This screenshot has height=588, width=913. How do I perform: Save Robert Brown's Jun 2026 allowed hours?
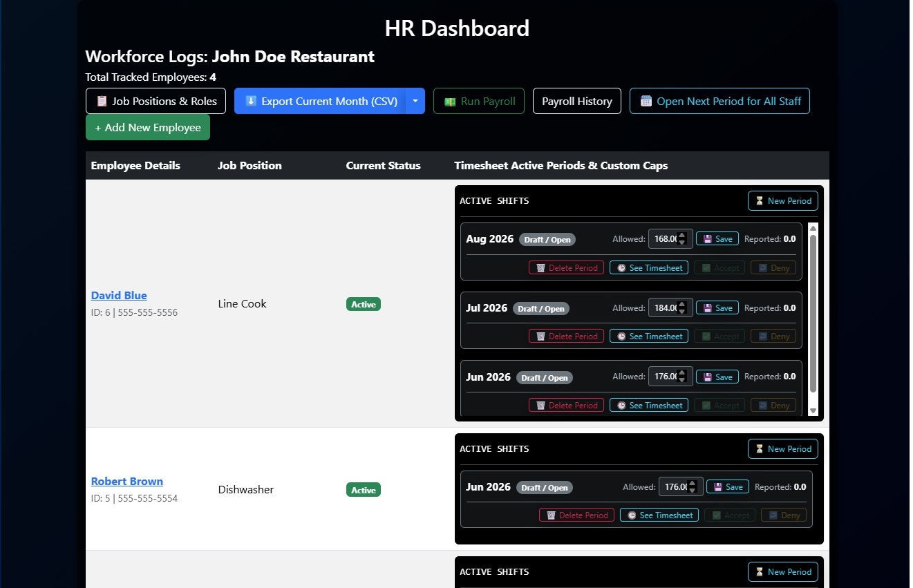point(728,486)
